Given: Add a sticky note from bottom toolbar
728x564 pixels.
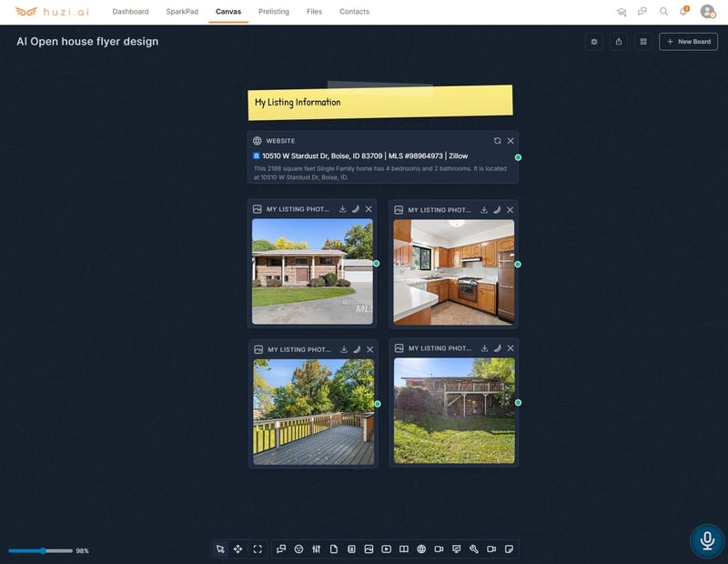Looking at the screenshot, I should (x=510, y=549).
